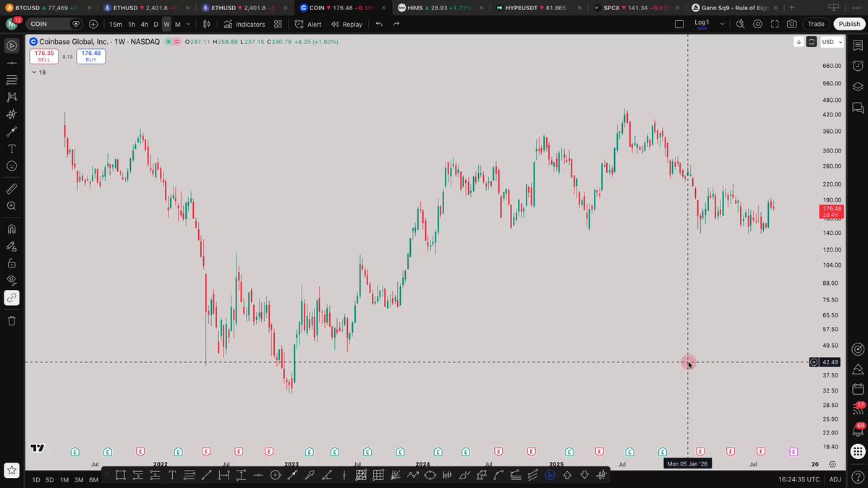Undo the last chart action
This screenshot has height=488, width=868.
point(379,24)
